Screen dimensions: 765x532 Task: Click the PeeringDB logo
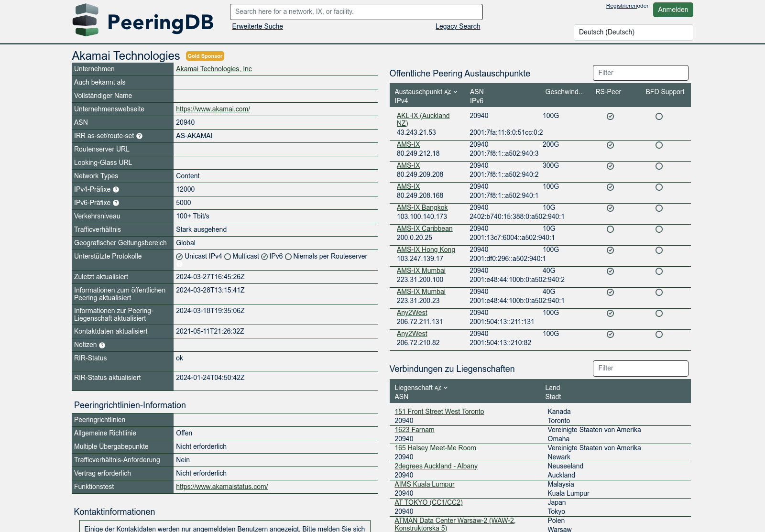tap(143, 20)
